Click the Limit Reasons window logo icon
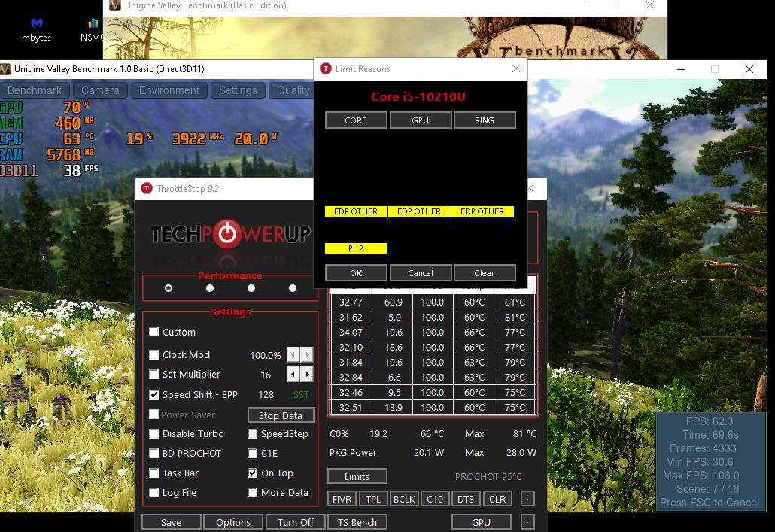This screenshot has width=775, height=532. (325, 68)
